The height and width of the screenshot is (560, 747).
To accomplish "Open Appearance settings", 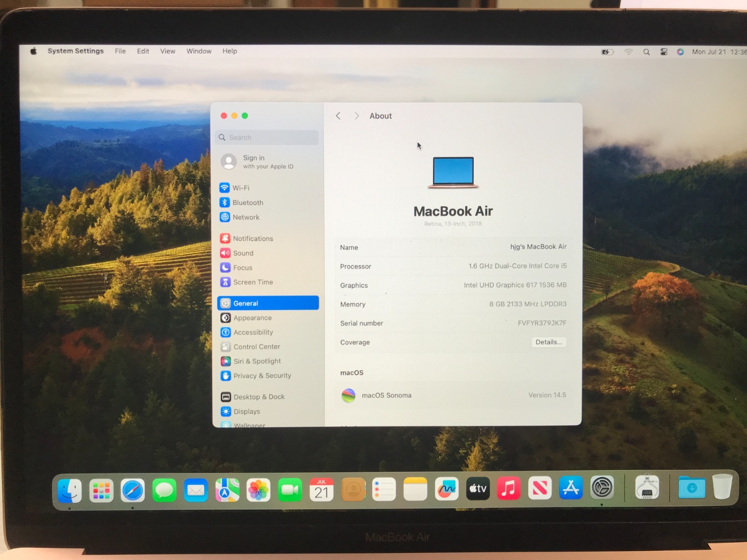I will click(x=253, y=318).
